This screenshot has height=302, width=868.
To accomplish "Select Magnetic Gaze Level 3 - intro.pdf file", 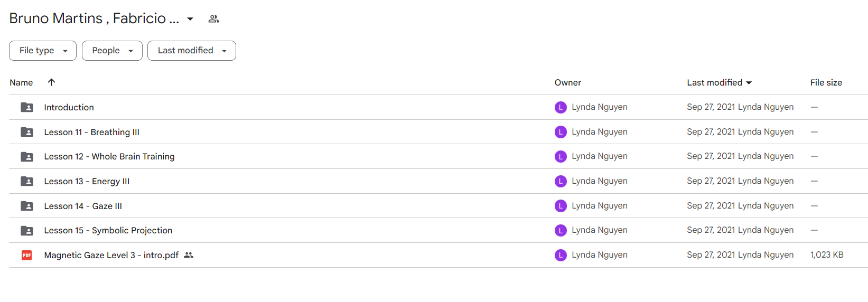I will tap(438, 255).
